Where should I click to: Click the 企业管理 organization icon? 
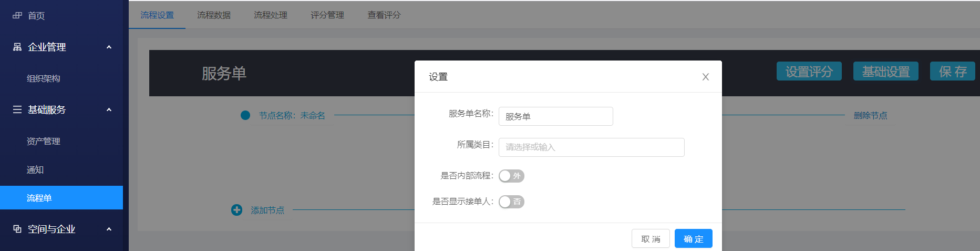coord(17,47)
